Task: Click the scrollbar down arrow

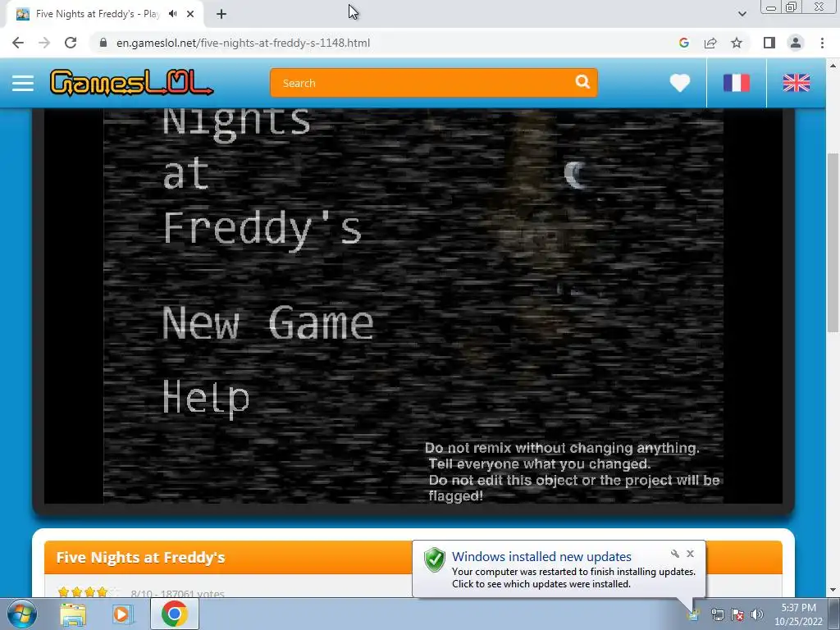Action: click(833, 591)
